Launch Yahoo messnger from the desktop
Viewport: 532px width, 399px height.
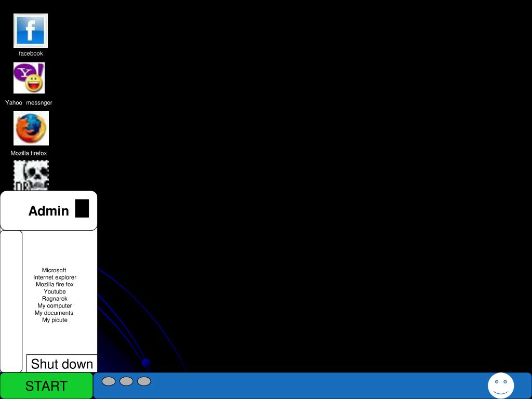tap(29, 78)
